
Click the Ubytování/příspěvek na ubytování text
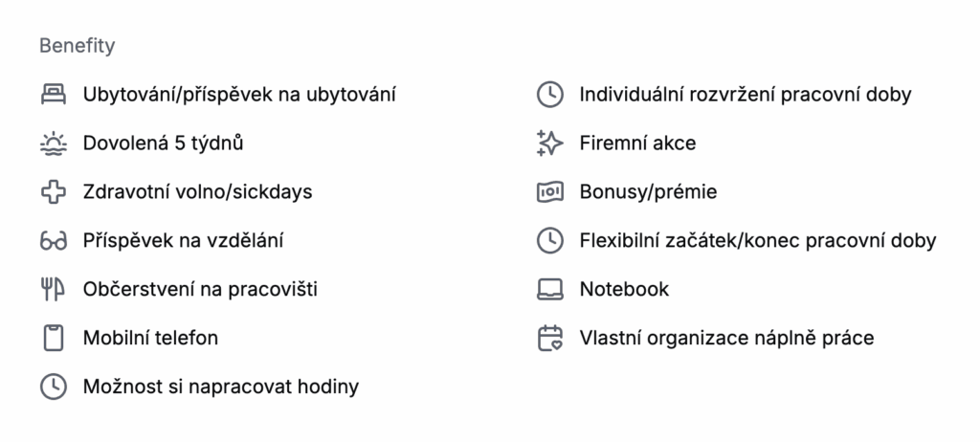click(x=239, y=95)
